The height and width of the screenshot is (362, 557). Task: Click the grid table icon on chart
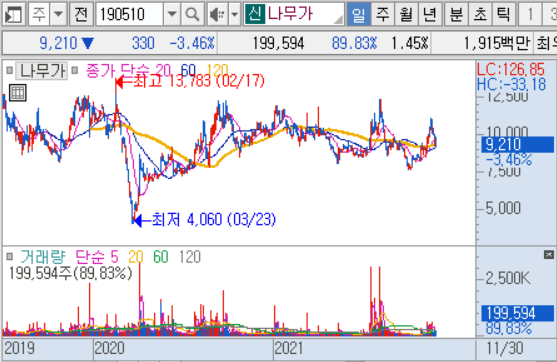[17, 93]
